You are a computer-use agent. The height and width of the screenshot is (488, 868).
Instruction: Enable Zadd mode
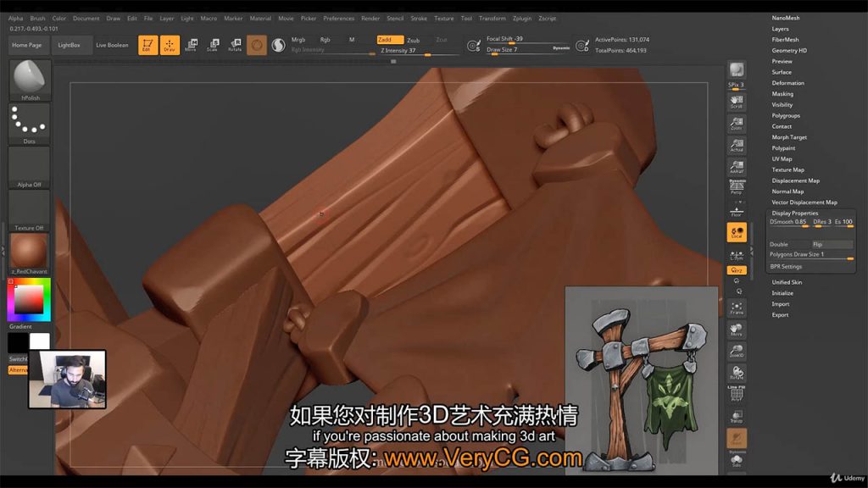pyautogui.click(x=390, y=40)
